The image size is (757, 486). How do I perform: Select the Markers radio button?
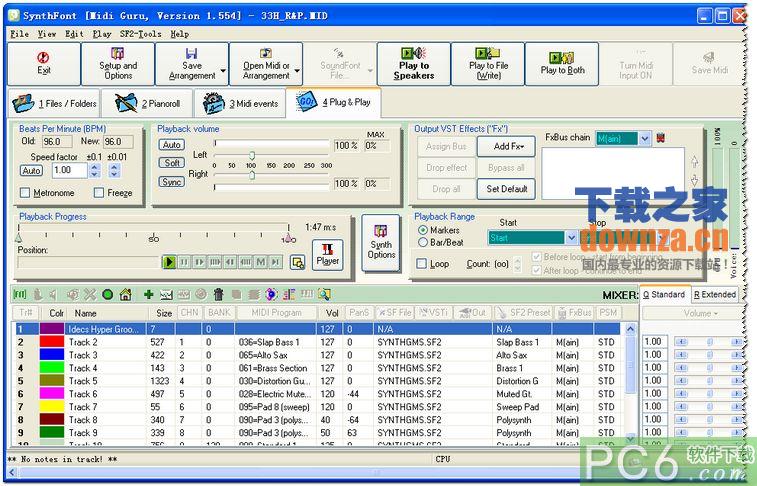(423, 230)
